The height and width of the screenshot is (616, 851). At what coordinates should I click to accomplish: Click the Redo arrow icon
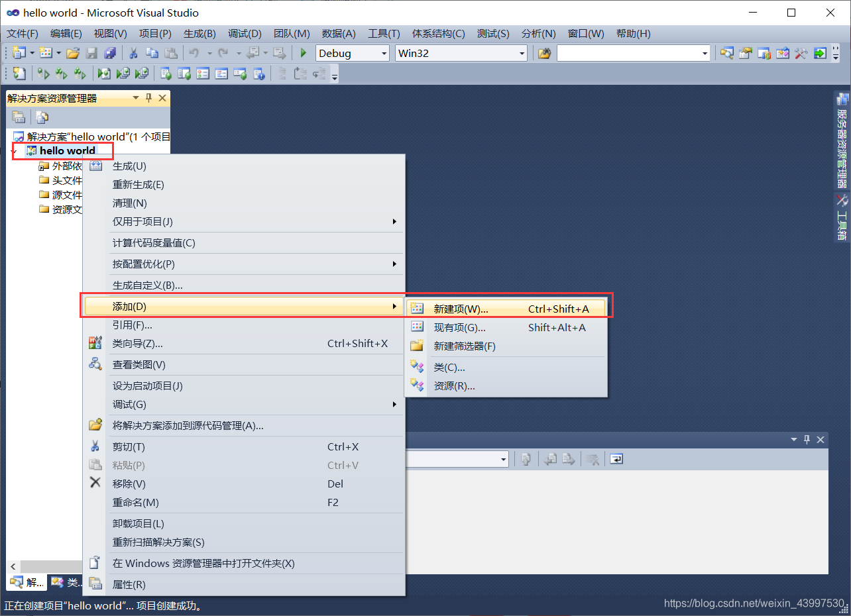pyautogui.click(x=223, y=53)
